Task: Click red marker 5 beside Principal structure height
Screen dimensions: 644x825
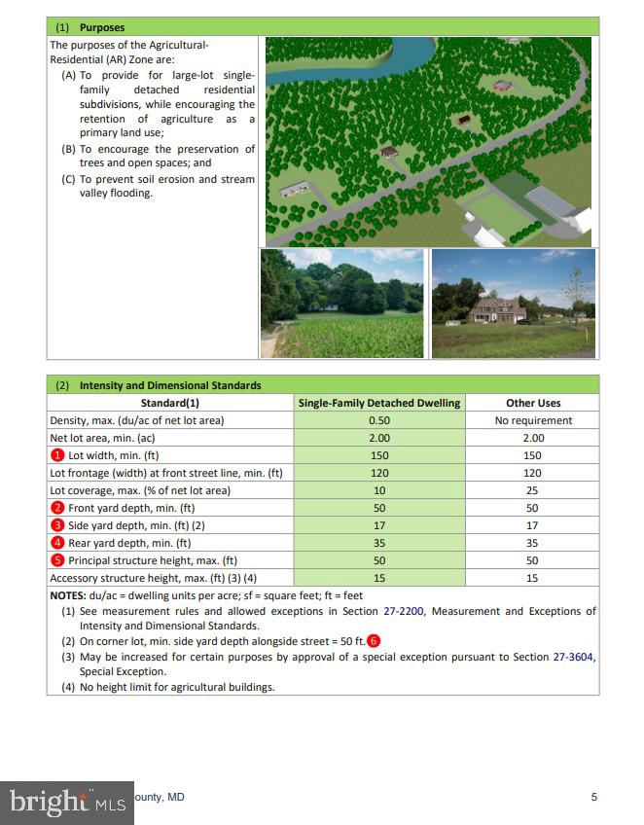Action: pos(57,560)
